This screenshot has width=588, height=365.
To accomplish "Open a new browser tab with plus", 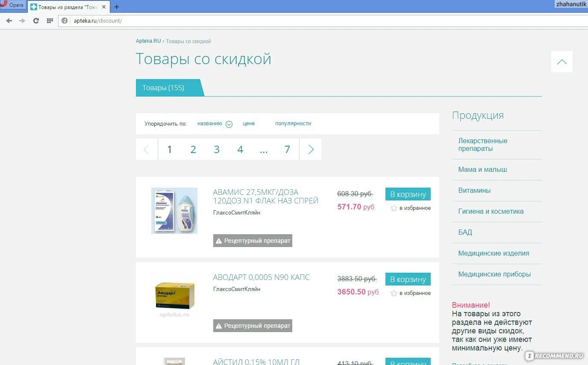I will [x=117, y=7].
